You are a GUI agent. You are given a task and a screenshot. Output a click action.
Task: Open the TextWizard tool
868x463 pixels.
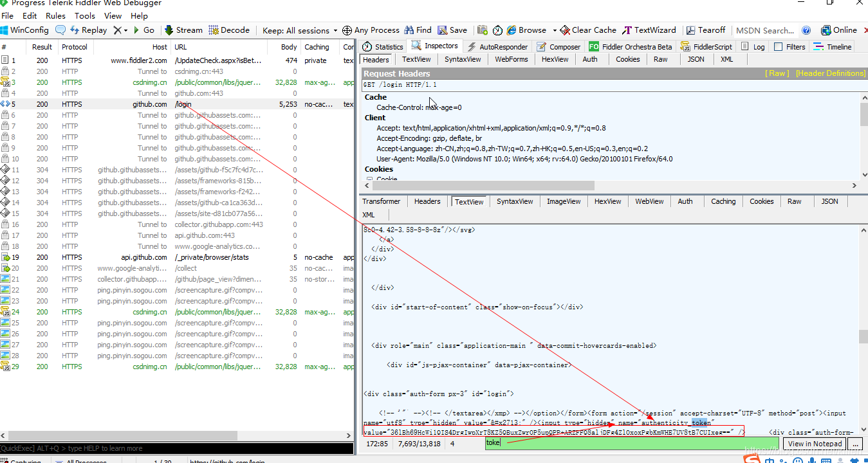[649, 30]
